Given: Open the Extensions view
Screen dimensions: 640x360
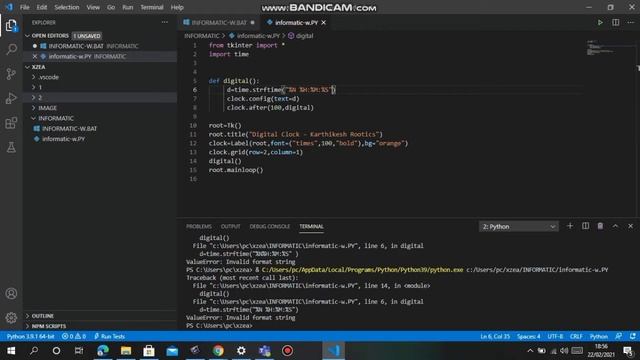Looking at the screenshot, I should (x=11, y=123).
